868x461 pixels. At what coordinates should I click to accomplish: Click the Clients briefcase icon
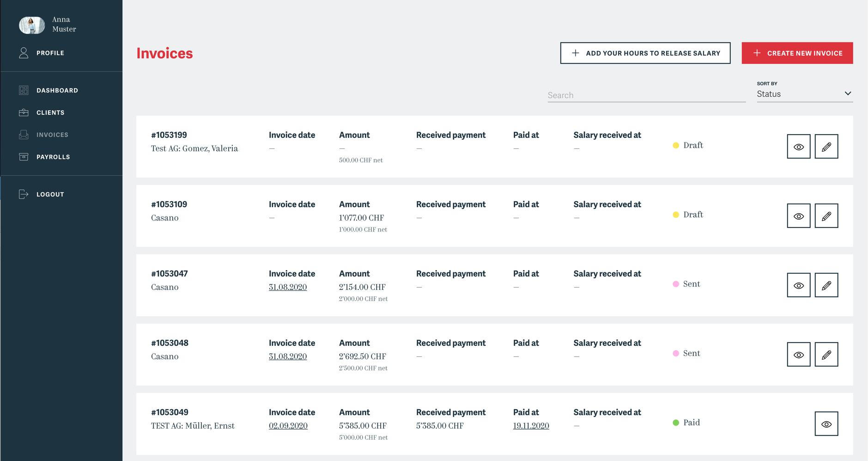tap(24, 112)
